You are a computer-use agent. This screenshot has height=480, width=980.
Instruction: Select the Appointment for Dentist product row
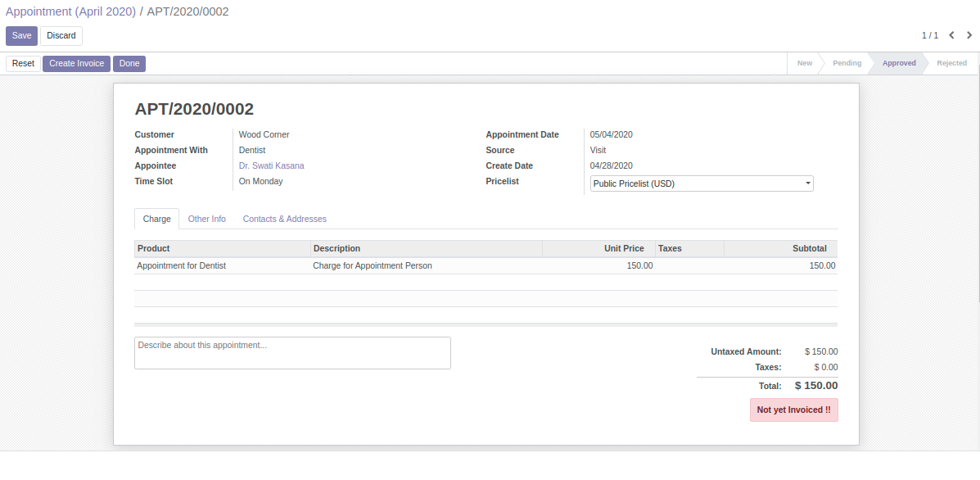[x=181, y=265]
